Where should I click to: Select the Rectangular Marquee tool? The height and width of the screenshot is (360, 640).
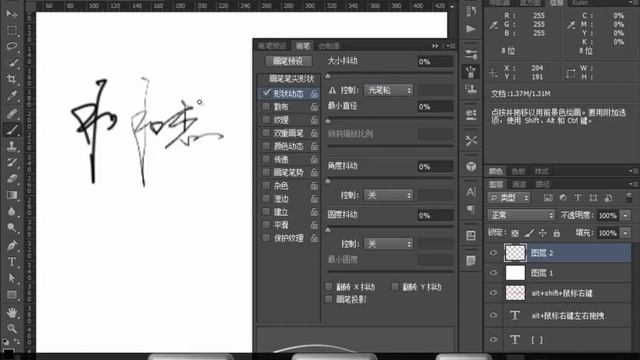pos(12,30)
